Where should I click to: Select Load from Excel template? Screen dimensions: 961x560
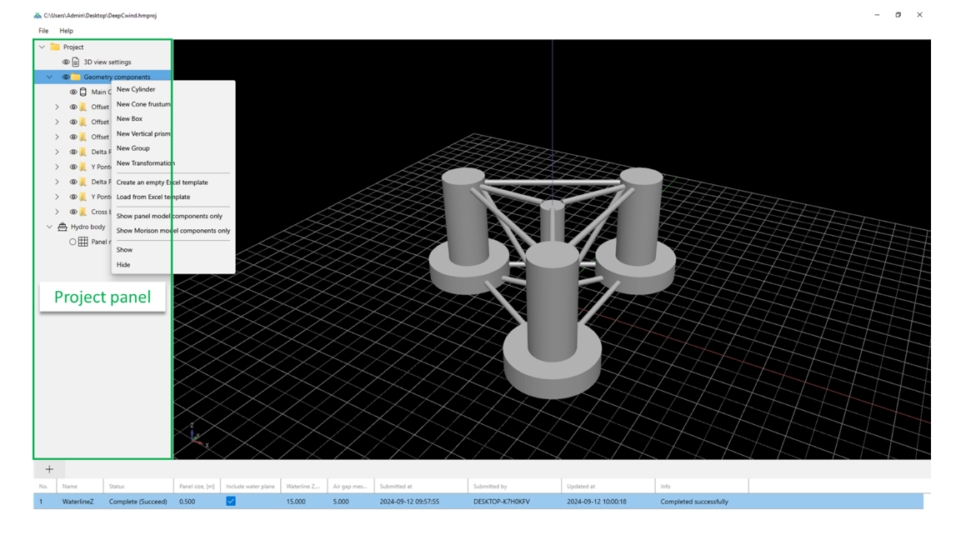pos(153,197)
